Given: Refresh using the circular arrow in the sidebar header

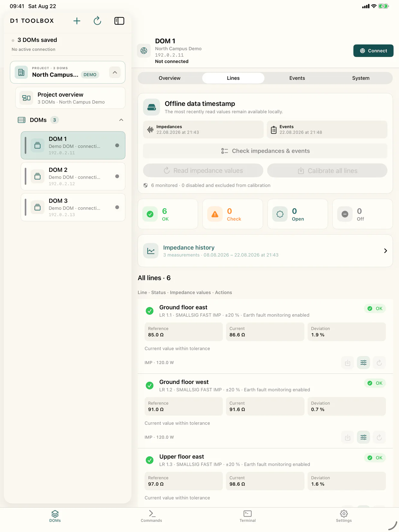Looking at the screenshot, I should click(x=97, y=21).
